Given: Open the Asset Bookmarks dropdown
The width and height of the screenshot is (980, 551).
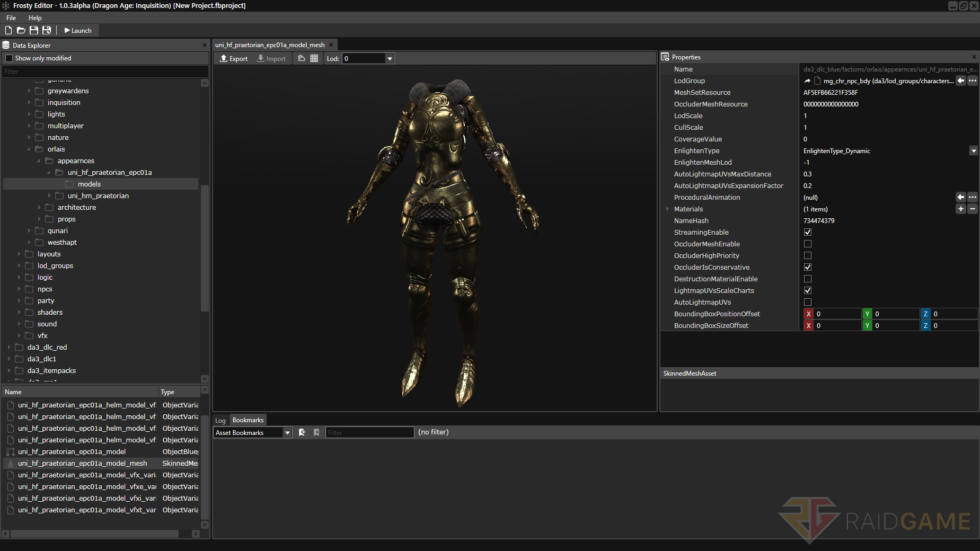Looking at the screenshot, I should (x=287, y=432).
